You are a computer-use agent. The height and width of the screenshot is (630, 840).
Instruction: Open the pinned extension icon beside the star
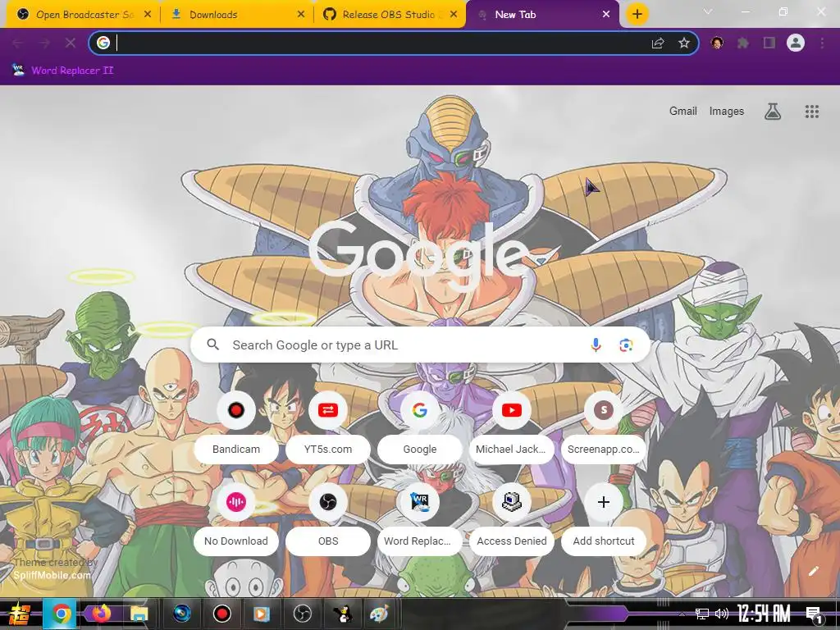(717, 43)
